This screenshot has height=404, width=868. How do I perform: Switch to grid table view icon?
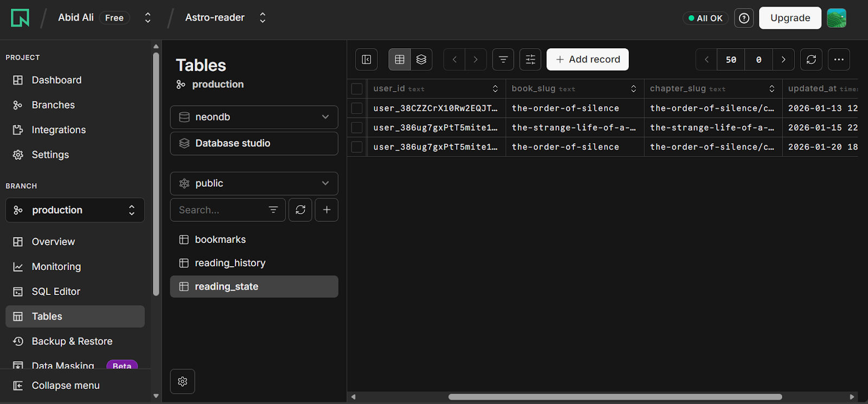click(400, 60)
